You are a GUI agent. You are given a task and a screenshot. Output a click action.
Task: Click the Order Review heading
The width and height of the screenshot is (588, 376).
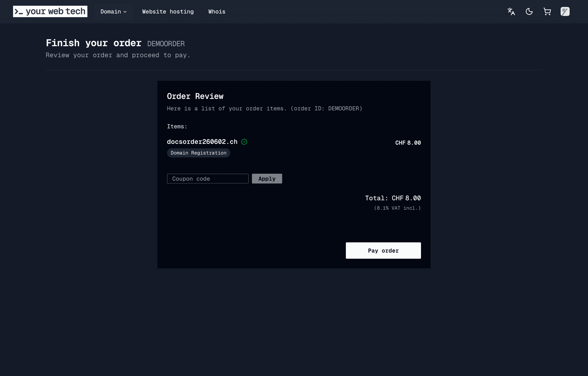coord(195,96)
